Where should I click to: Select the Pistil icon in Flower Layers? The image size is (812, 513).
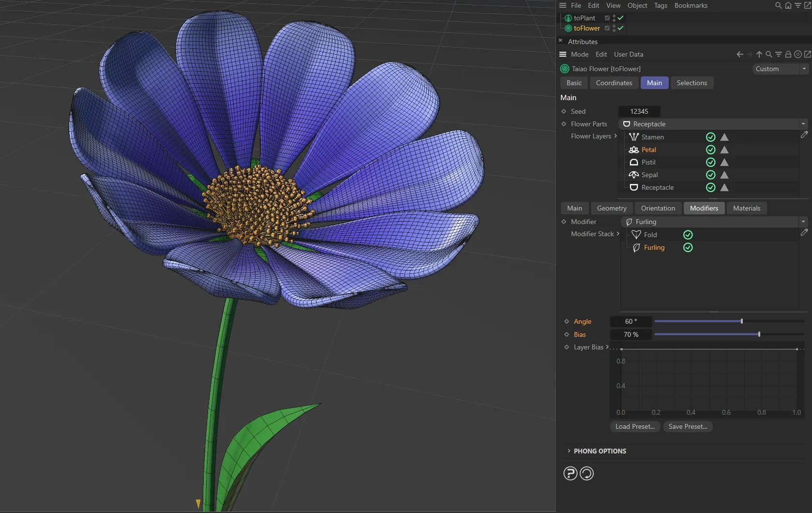click(x=634, y=162)
